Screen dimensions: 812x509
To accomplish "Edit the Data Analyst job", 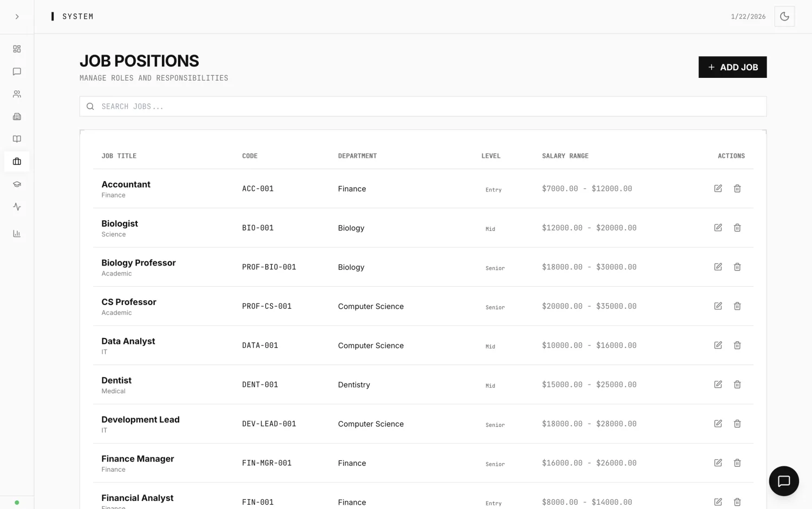I will tap(718, 345).
